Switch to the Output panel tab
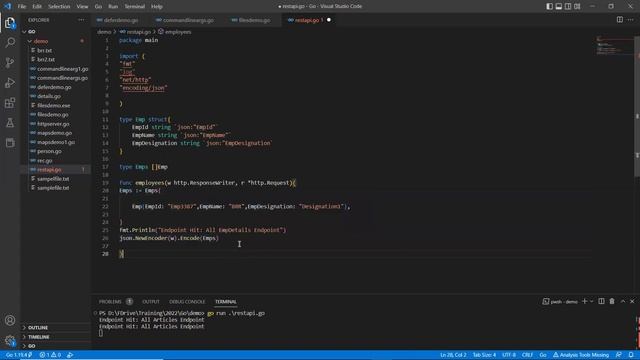The height and width of the screenshot is (360, 640). (x=151, y=302)
